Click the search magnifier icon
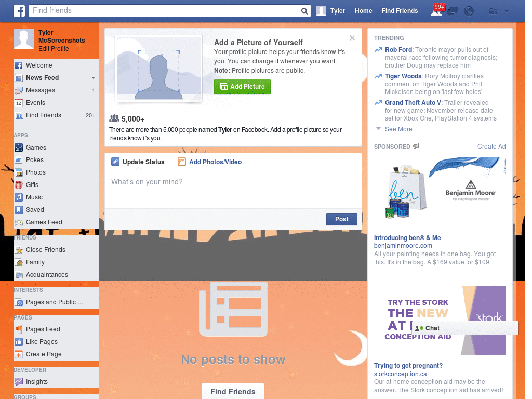Image resolution: width=532 pixels, height=399 pixels. pos(304,11)
